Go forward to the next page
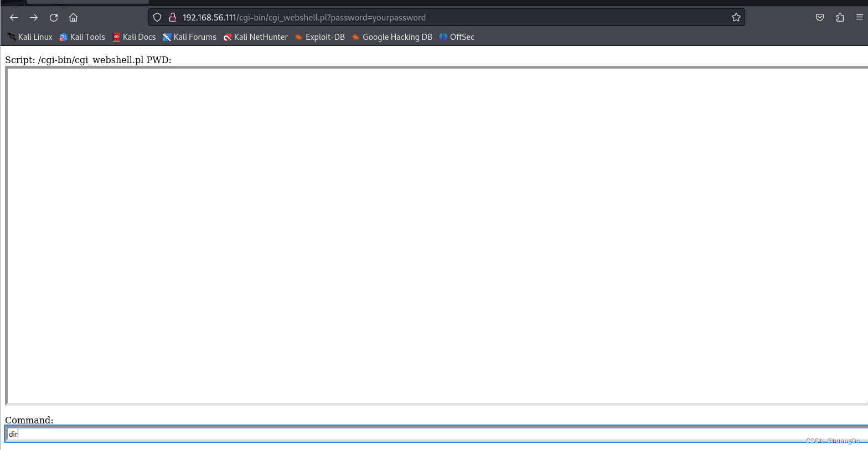Viewport: 868px width, 450px height. 34,18
